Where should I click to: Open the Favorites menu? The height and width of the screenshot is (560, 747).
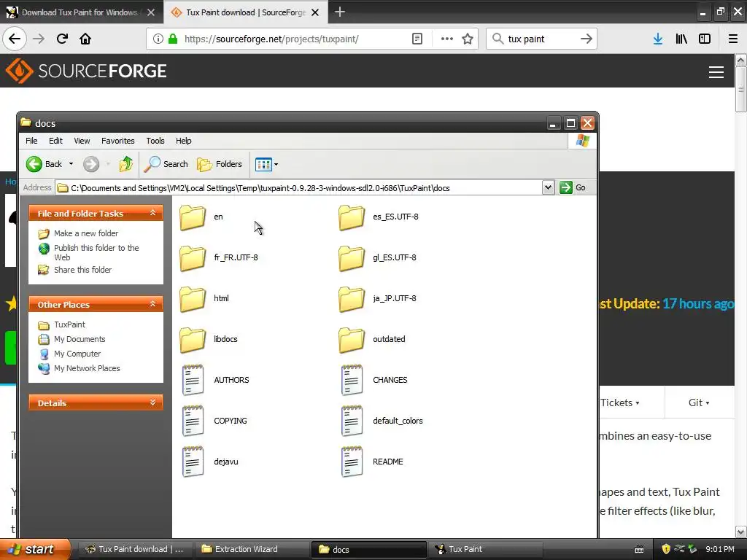point(117,141)
